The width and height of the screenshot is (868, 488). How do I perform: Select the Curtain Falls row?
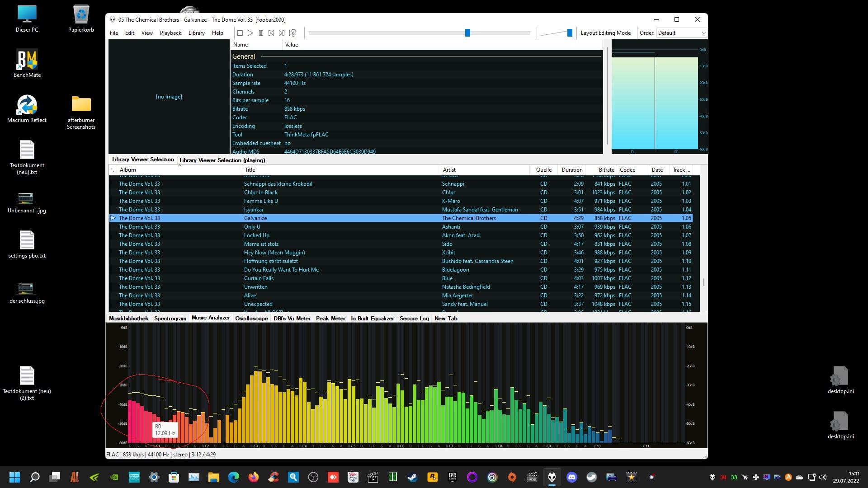coord(400,278)
